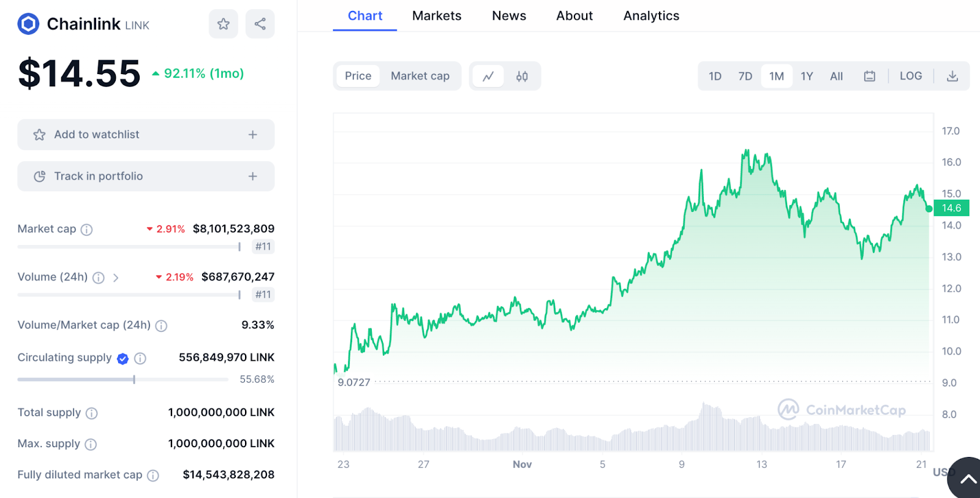Set chart range to 1M
This screenshot has width=980, height=498.
[777, 77]
